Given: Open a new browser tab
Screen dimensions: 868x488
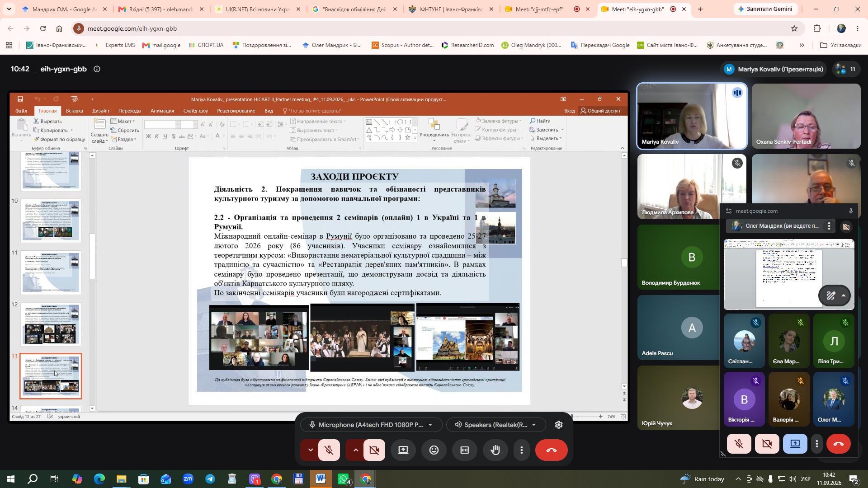Looking at the screenshot, I should point(700,9).
